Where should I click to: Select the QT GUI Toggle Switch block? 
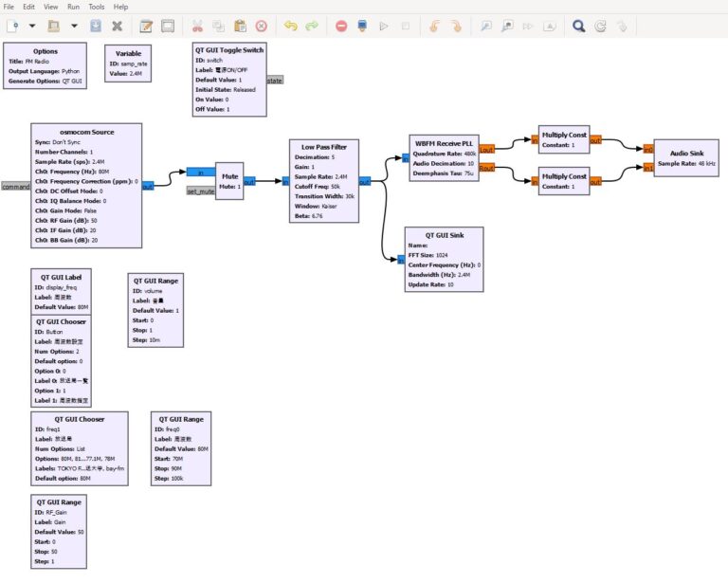click(x=228, y=80)
